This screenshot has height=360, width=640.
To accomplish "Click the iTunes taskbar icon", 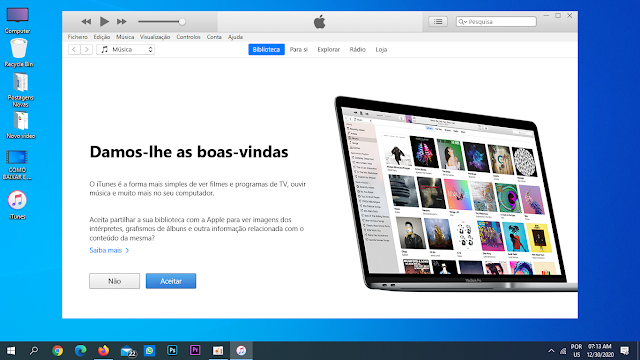I will point(241,351).
